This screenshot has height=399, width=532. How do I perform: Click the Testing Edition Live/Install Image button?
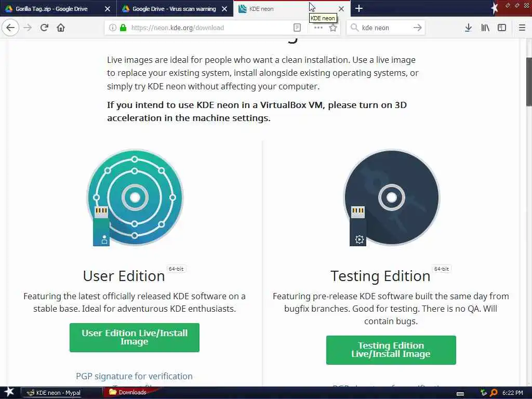coord(391,350)
